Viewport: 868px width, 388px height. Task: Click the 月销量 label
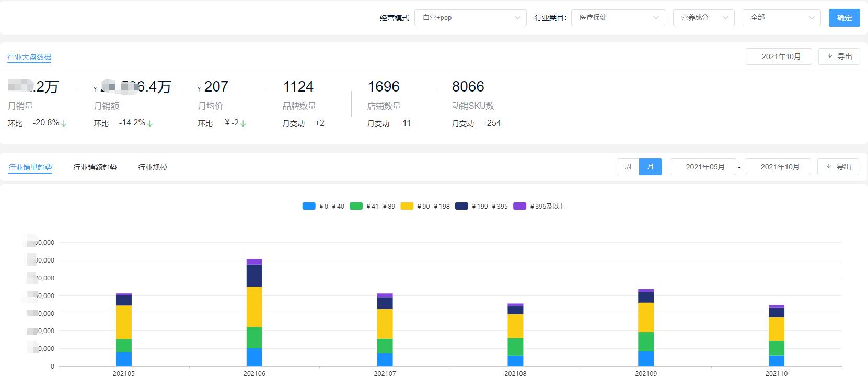21,106
